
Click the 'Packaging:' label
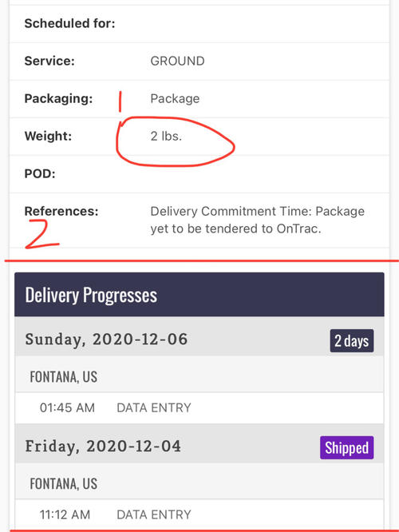(58, 99)
